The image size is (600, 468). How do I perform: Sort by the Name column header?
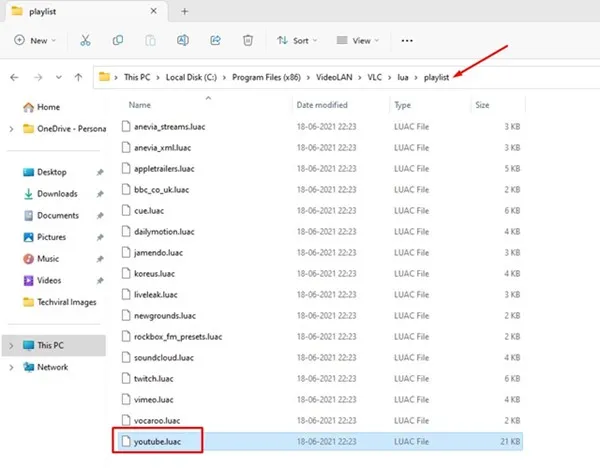tap(140, 105)
